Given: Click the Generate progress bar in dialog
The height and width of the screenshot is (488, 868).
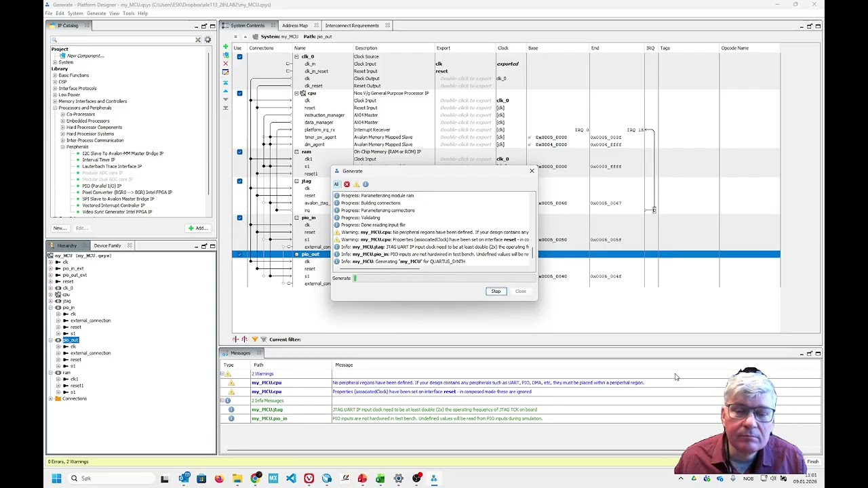Looking at the screenshot, I should point(443,278).
